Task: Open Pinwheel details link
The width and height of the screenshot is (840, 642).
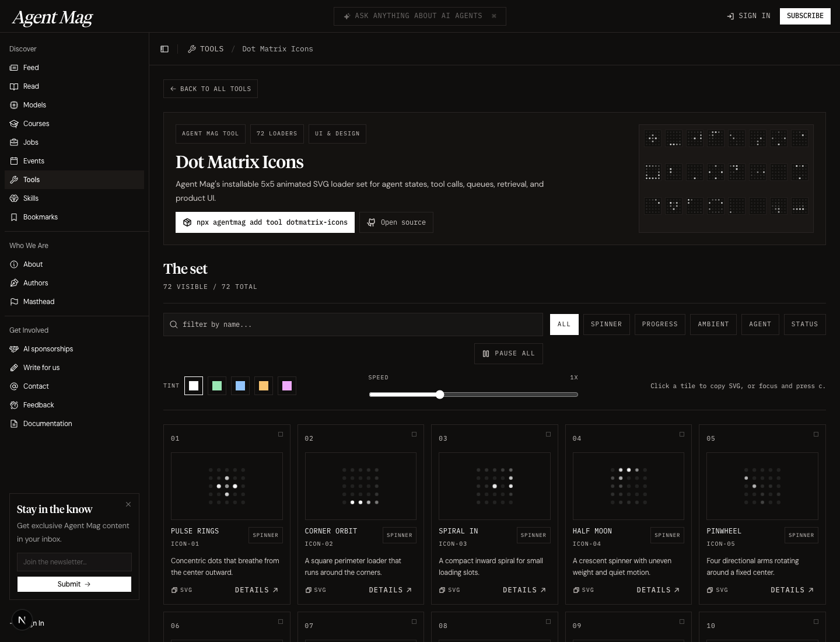Action: coord(792,590)
